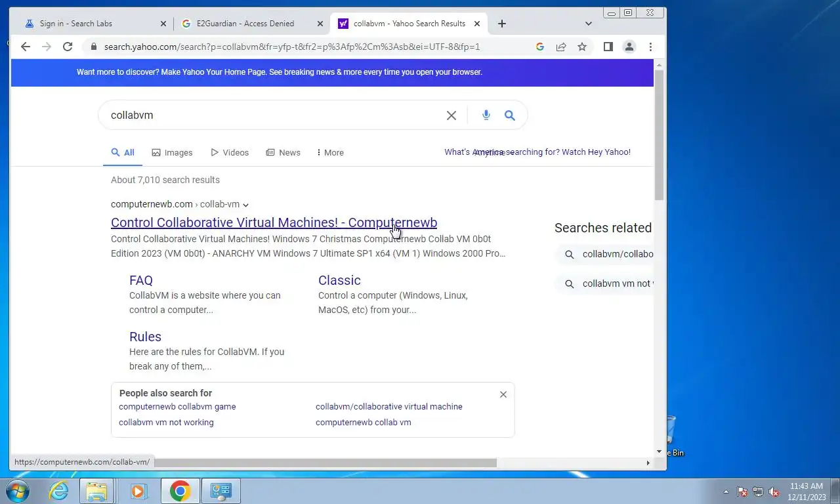Go back using the browser back arrow
The width and height of the screenshot is (840, 504).
(x=25, y=47)
